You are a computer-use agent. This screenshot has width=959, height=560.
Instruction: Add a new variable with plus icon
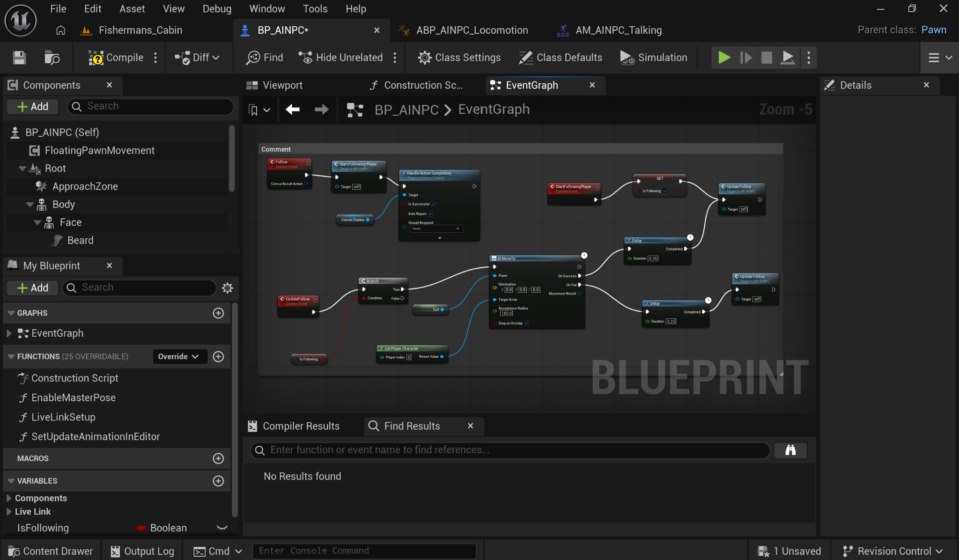click(218, 481)
